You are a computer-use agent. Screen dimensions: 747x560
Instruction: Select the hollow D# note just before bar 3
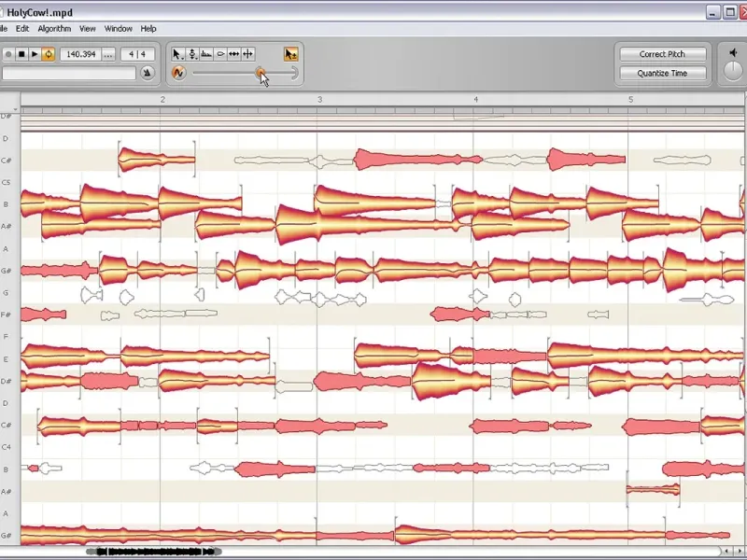click(x=294, y=386)
